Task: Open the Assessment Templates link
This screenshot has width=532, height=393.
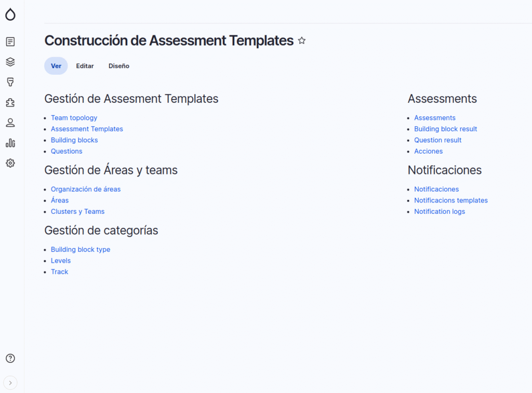Action: pyautogui.click(x=87, y=129)
